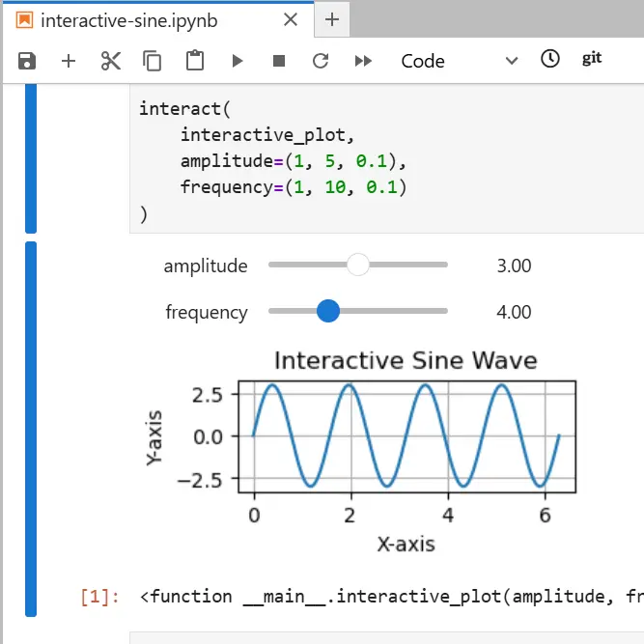This screenshot has height=644, width=644.
Task: Save the notebook with the disk icon
Action: 27,61
